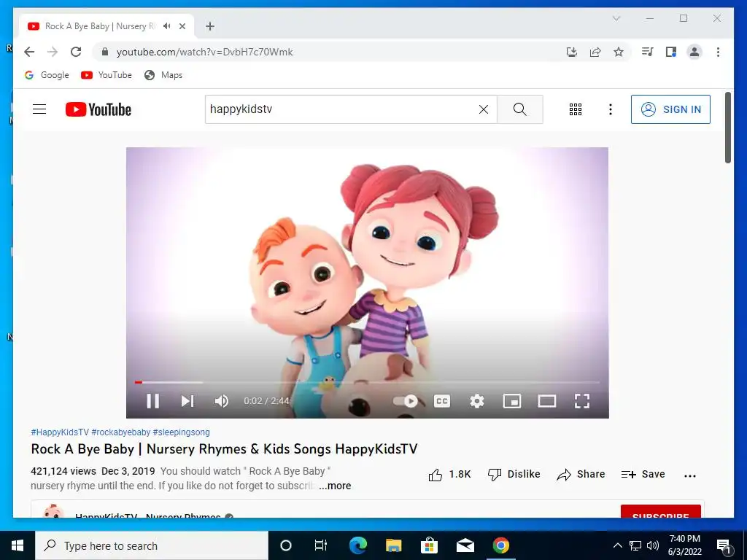The height and width of the screenshot is (560, 747).
Task: Launch Microsoft Edge from taskbar
Action: (x=357, y=545)
